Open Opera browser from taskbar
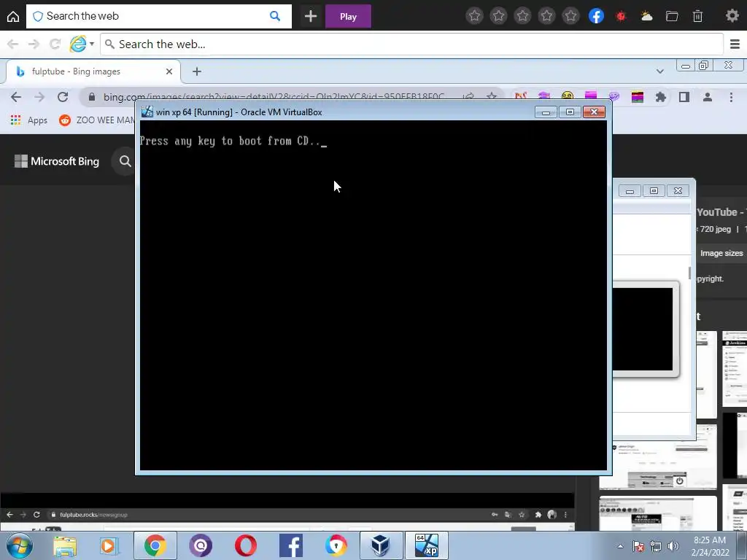Image resolution: width=747 pixels, height=560 pixels. point(245,545)
